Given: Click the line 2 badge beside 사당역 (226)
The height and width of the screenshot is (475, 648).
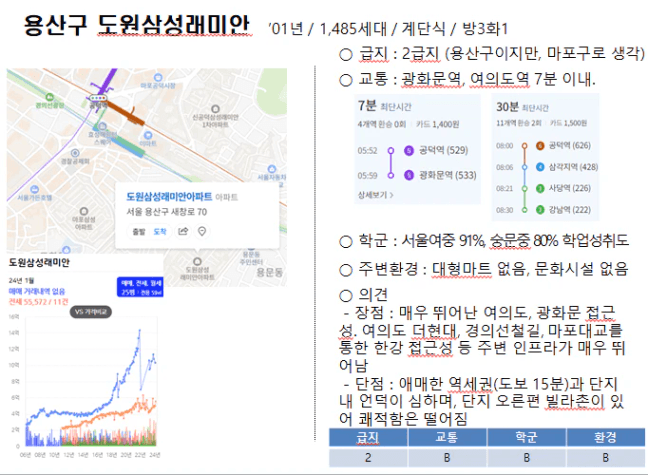Looking at the screenshot, I should point(540,189).
